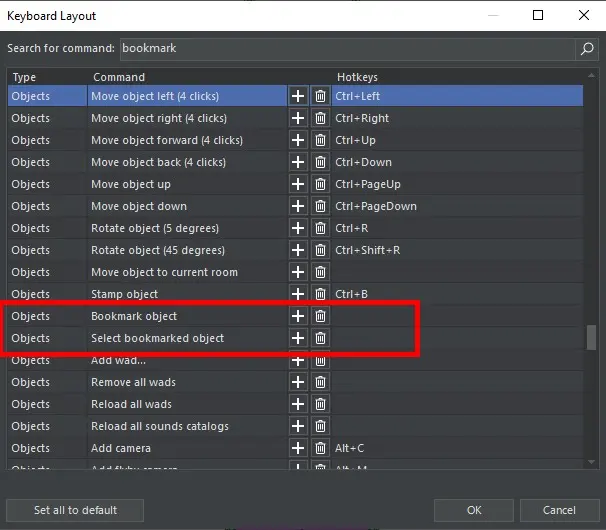Delete hotkey for Stamp object command
The width and height of the screenshot is (606, 530).
pos(320,294)
